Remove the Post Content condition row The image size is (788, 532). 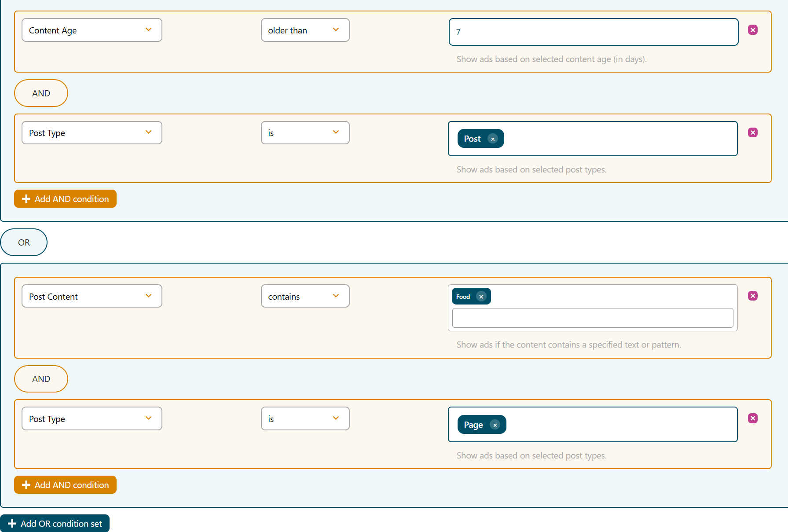pyautogui.click(x=753, y=296)
